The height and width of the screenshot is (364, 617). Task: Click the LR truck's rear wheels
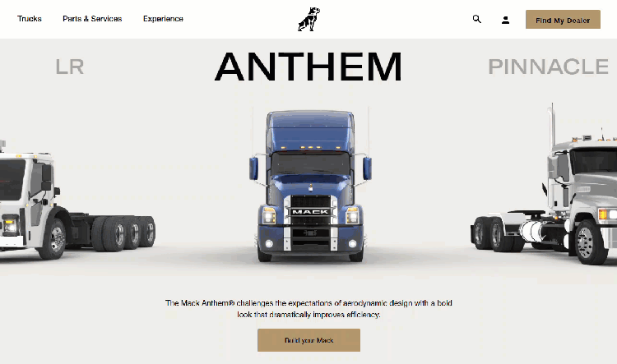tap(123, 233)
